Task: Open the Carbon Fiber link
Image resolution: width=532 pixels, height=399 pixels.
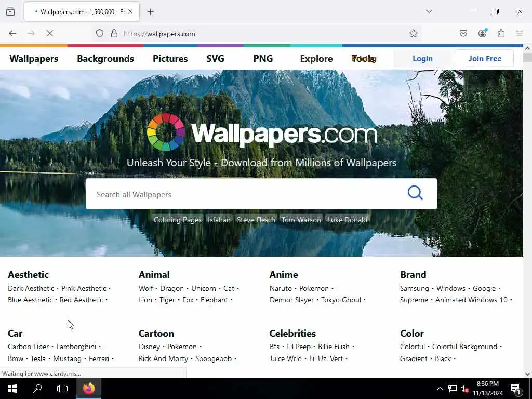Action: 28,347
